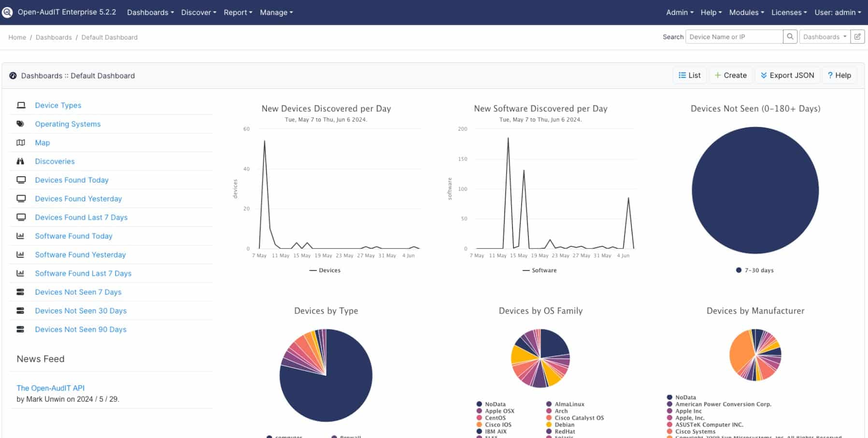868x438 pixels.
Task: Click the Software Found Today chart icon
Action: pos(20,236)
